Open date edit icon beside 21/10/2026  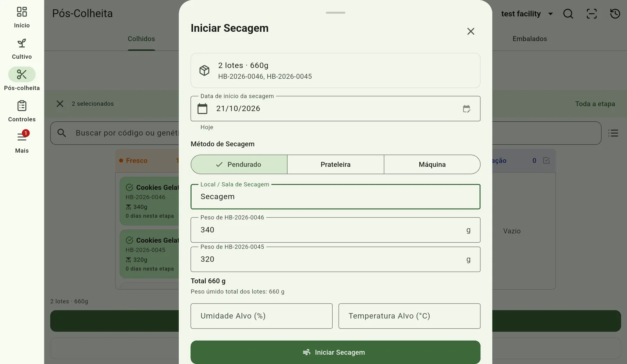point(466,109)
